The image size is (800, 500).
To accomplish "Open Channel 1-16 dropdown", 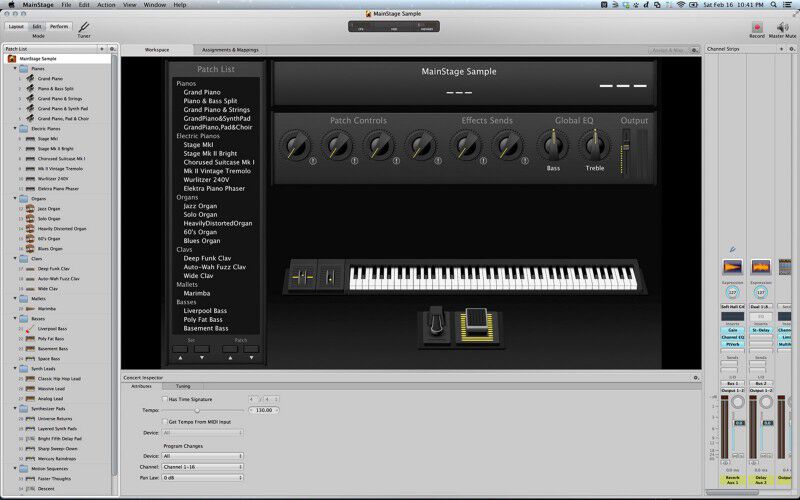I will pos(203,467).
